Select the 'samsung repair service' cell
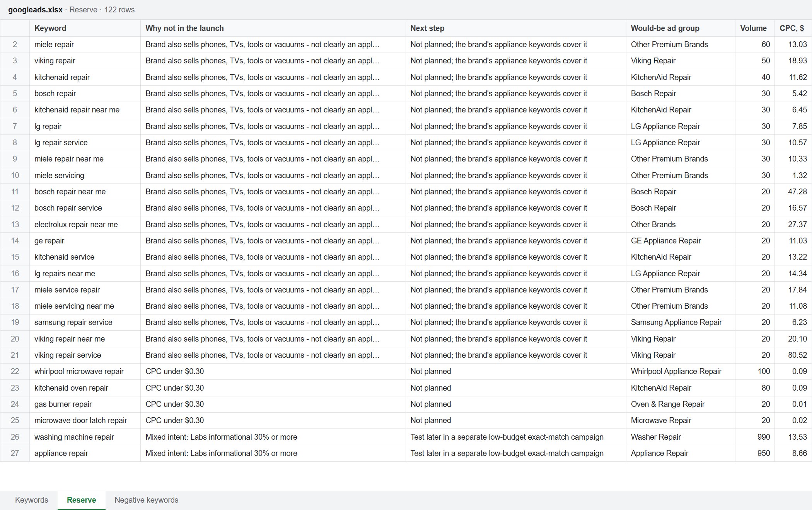The image size is (812, 510). [x=85, y=322]
